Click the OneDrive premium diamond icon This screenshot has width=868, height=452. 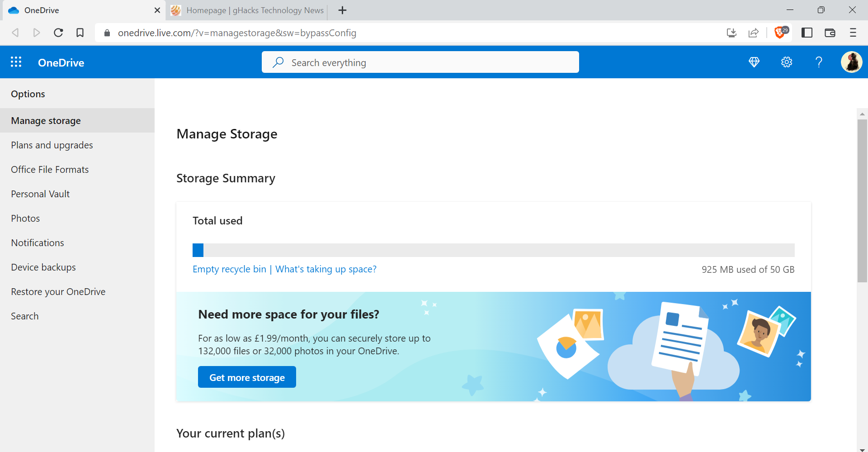click(x=754, y=62)
